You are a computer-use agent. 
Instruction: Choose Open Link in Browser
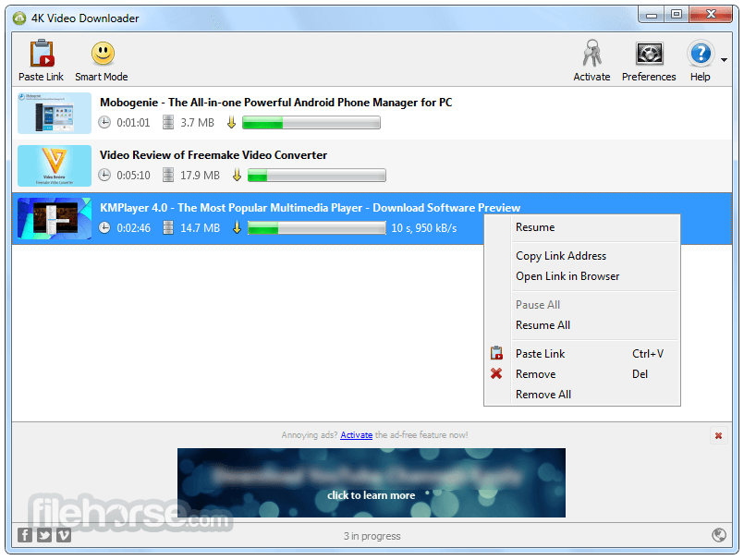pyautogui.click(x=582, y=276)
